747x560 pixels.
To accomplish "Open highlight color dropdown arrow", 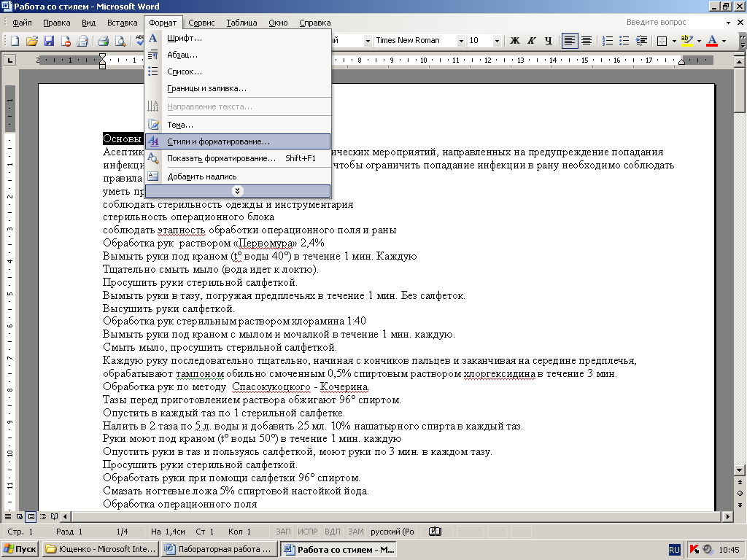I will click(699, 41).
